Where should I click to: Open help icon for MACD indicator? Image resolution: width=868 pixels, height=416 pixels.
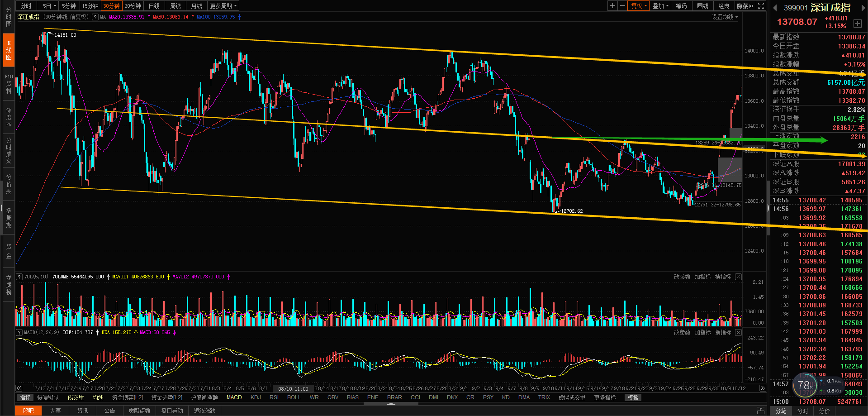coord(19,332)
